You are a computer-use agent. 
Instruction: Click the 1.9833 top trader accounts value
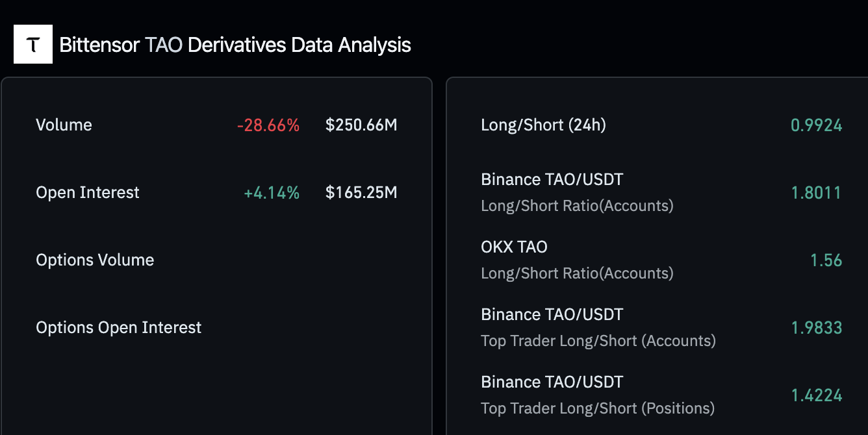click(816, 328)
